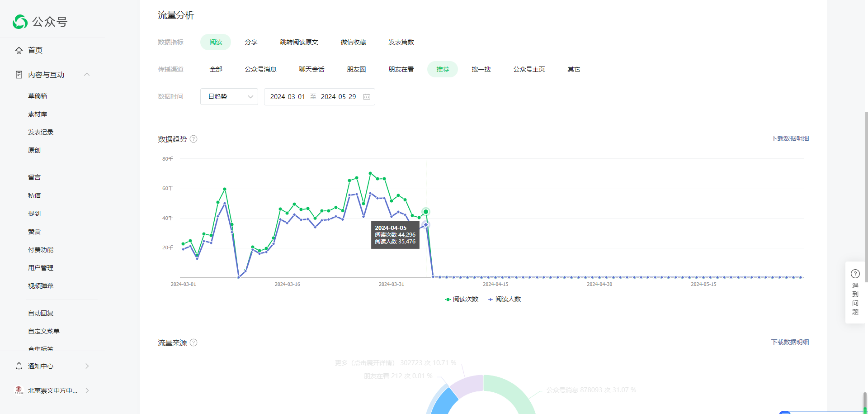Click the 遇到问题 help icon

click(x=855, y=274)
